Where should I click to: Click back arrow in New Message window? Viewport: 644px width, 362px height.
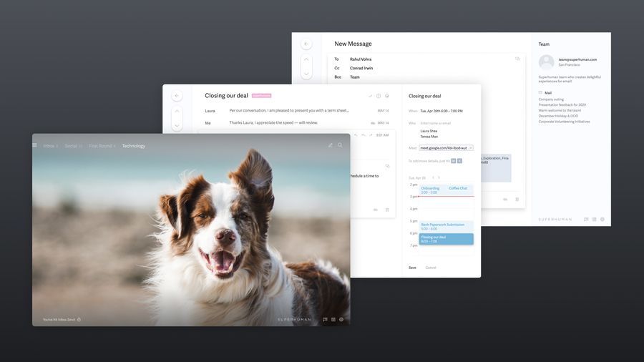306,44
